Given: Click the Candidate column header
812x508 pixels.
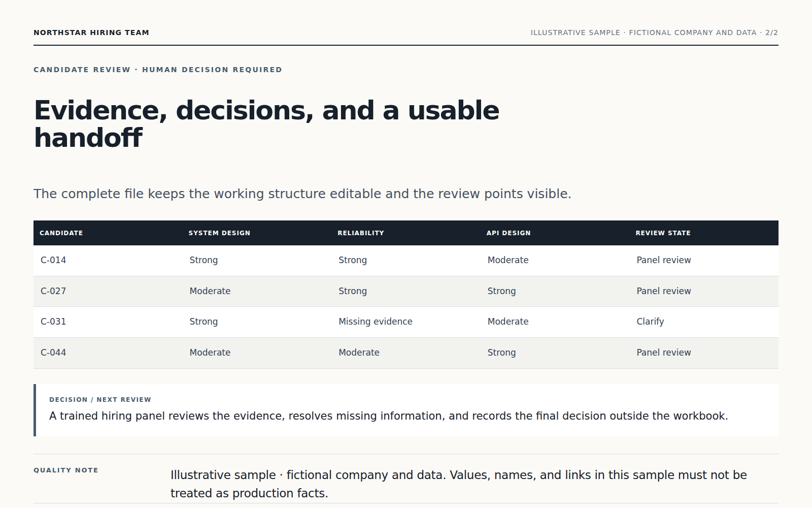Looking at the screenshot, I should (x=61, y=233).
